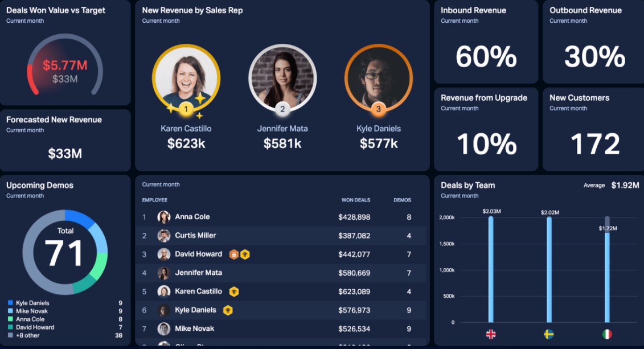This screenshot has height=349, width=644.
Task: Select Anna Cole's avatar in the employee table
Action: coord(164,217)
